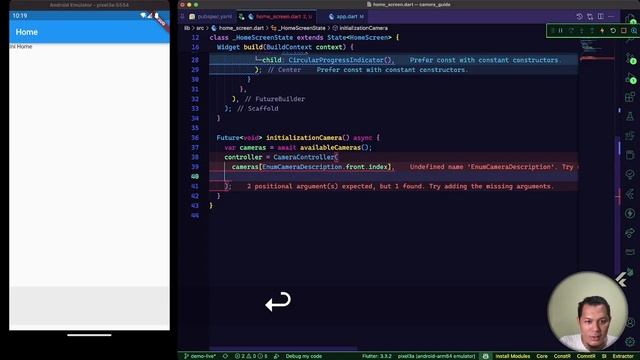Open the Explorer in the activity bar
This screenshot has height=360, width=640.
(x=630, y=18)
